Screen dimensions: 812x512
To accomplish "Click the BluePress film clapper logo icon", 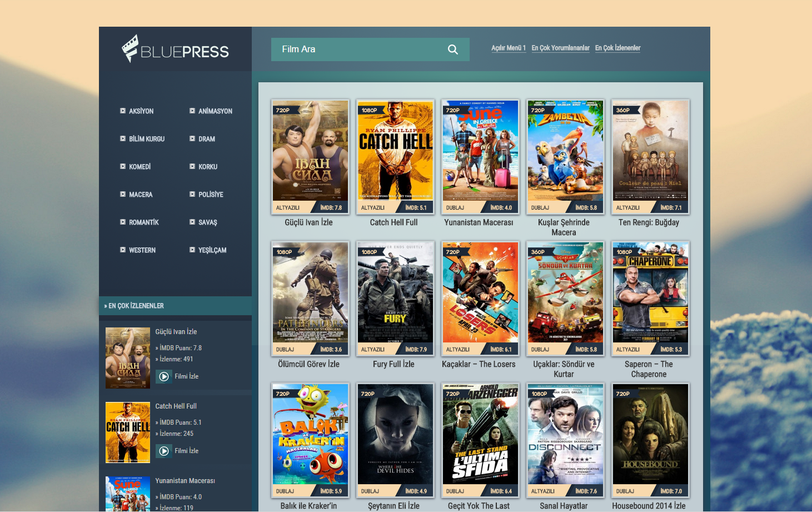I will coord(130,48).
